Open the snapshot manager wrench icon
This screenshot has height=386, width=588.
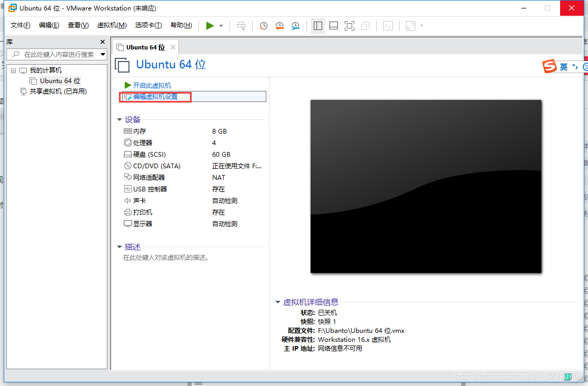(295, 25)
